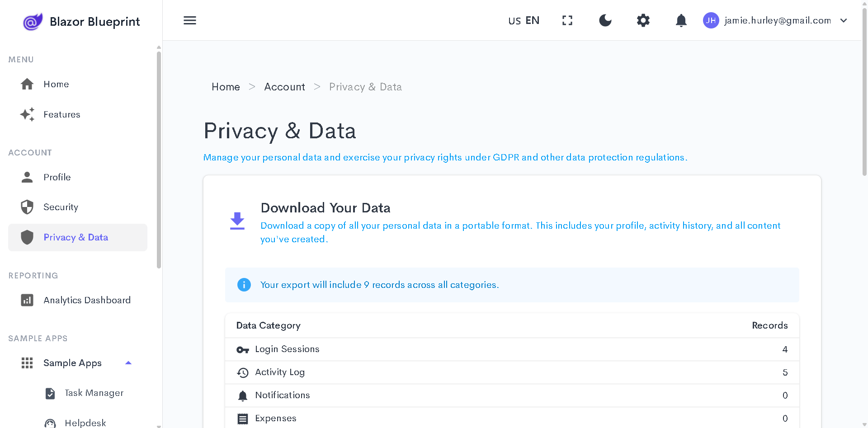Open the fullscreen toggle icon

[x=567, y=20]
